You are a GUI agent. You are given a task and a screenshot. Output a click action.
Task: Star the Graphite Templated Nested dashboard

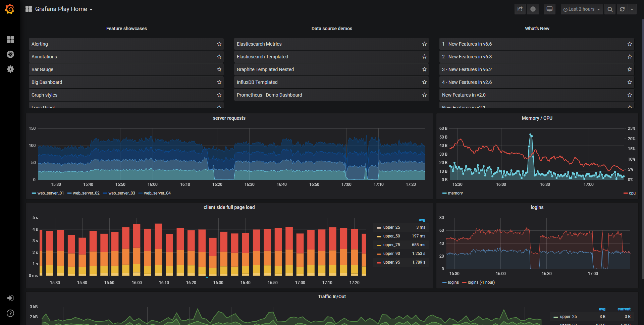(424, 69)
